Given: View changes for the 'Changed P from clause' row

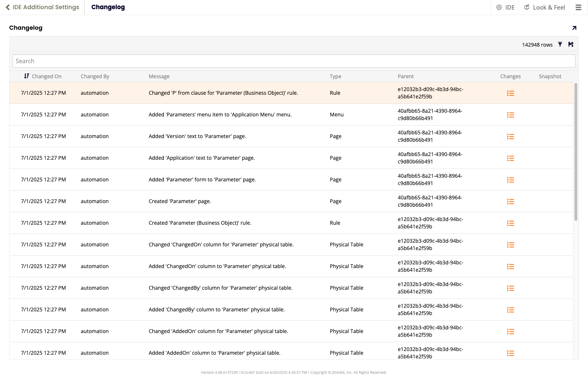Looking at the screenshot, I should click(510, 93).
